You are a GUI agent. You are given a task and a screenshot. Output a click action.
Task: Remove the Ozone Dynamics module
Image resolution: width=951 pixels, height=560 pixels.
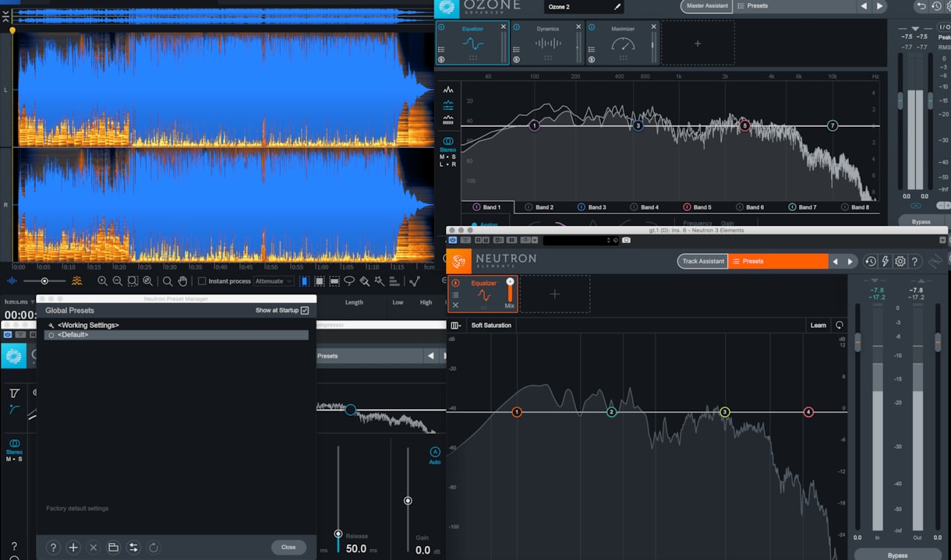(578, 26)
